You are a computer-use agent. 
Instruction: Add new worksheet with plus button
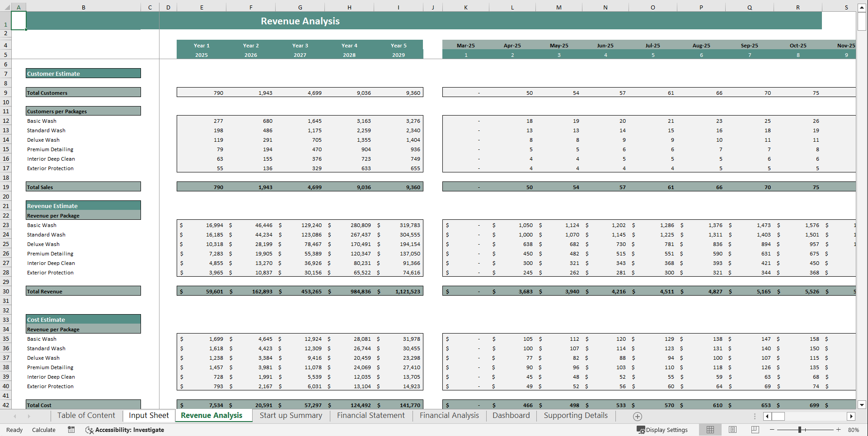[638, 416]
